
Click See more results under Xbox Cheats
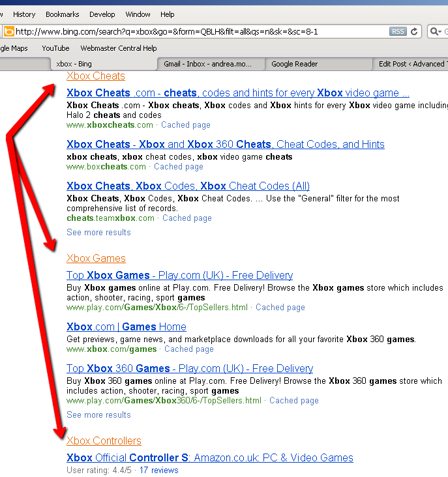point(98,233)
